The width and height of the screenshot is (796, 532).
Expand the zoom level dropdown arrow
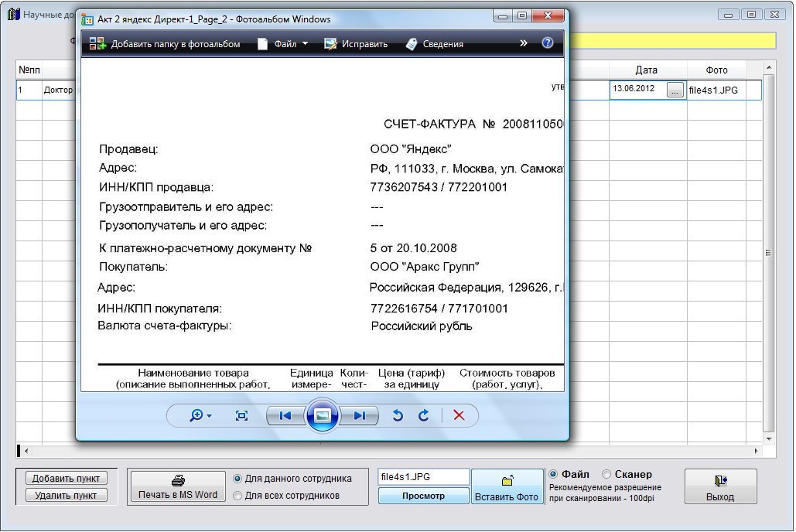point(209,416)
